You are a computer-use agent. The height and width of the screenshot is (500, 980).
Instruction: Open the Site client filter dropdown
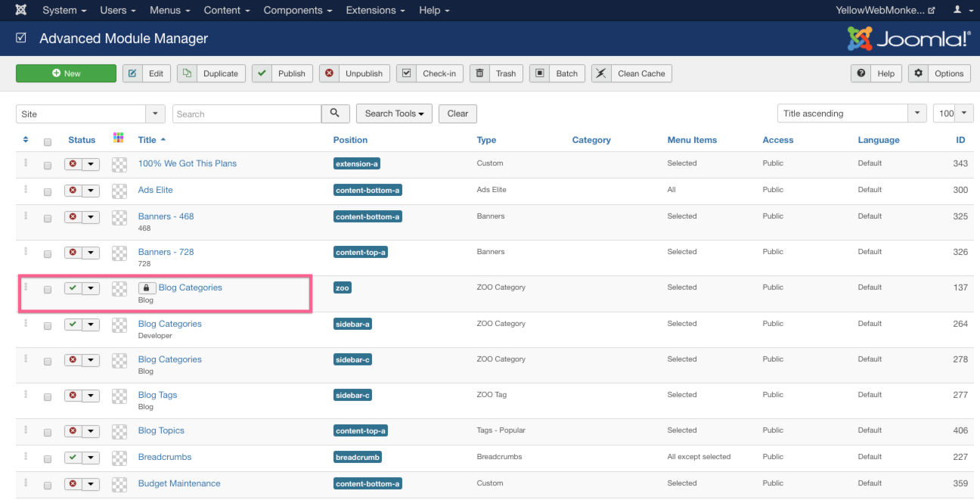(91, 113)
